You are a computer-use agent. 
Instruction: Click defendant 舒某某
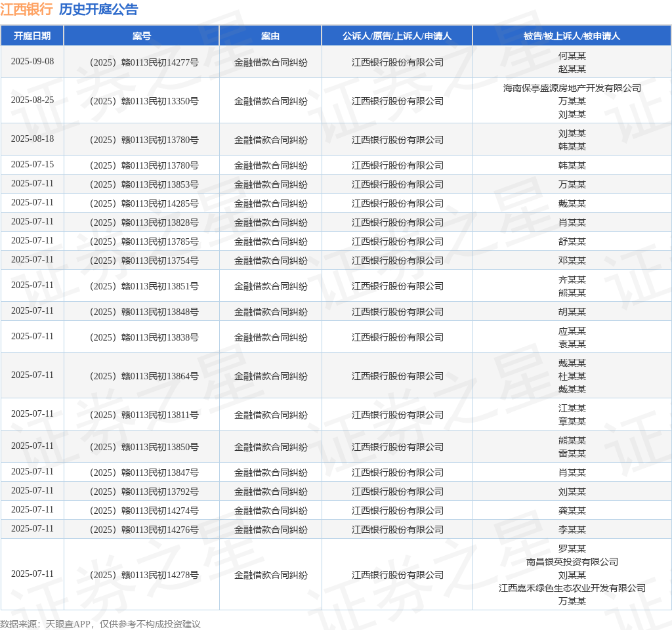(572, 241)
